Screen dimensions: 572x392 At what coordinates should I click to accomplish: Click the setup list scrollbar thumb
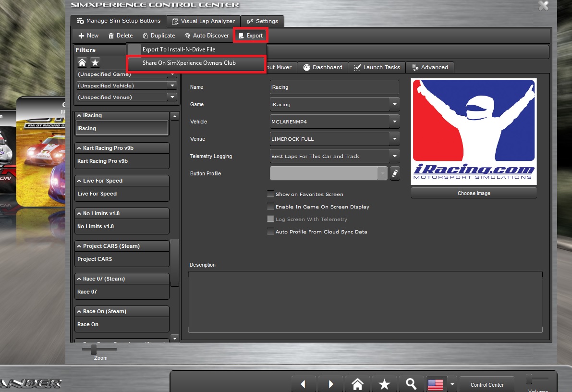pos(175,263)
